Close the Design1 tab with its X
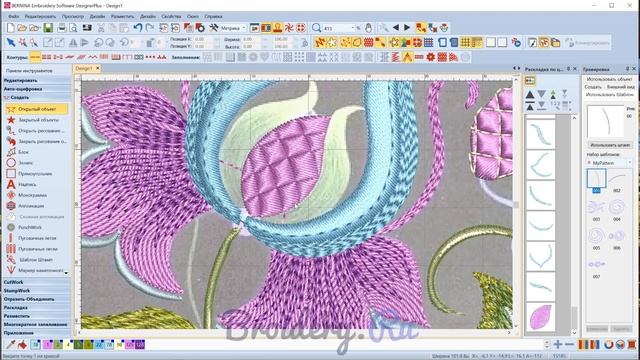 pyautogui.click(x=98, y=68)
